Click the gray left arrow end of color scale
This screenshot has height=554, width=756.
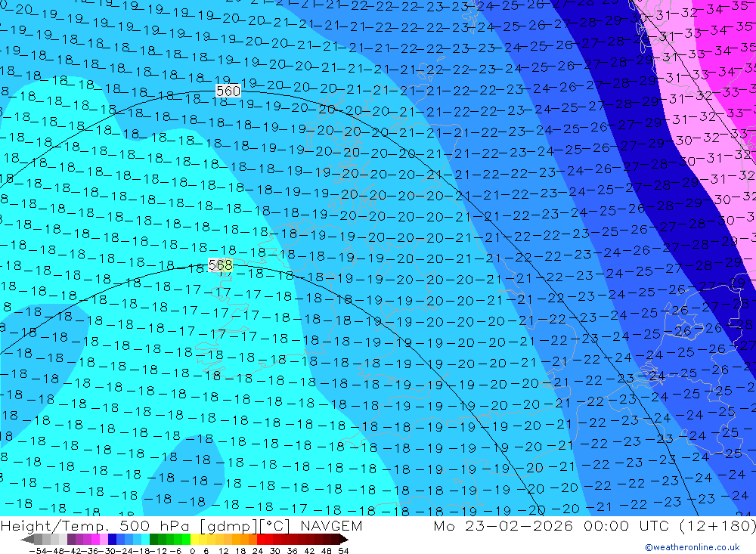[27, 539]
